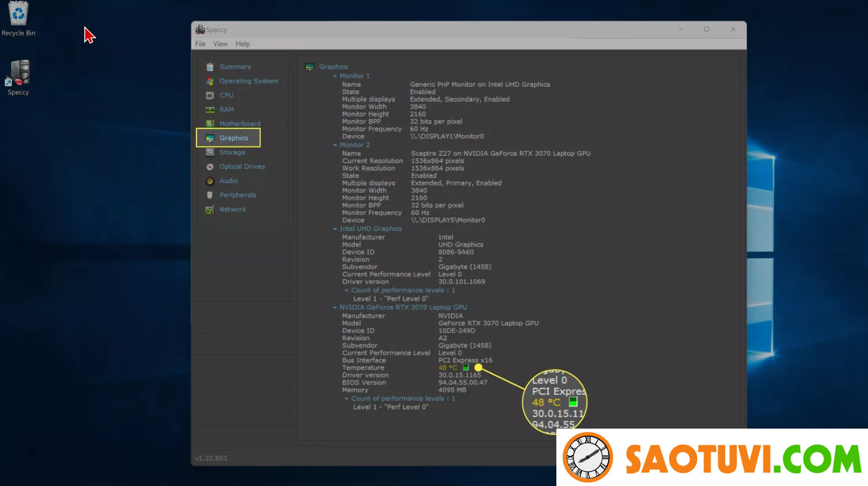
Task: Select the \\.\DISPLAY5\Monitor0 device value
Action: (448, 220)
